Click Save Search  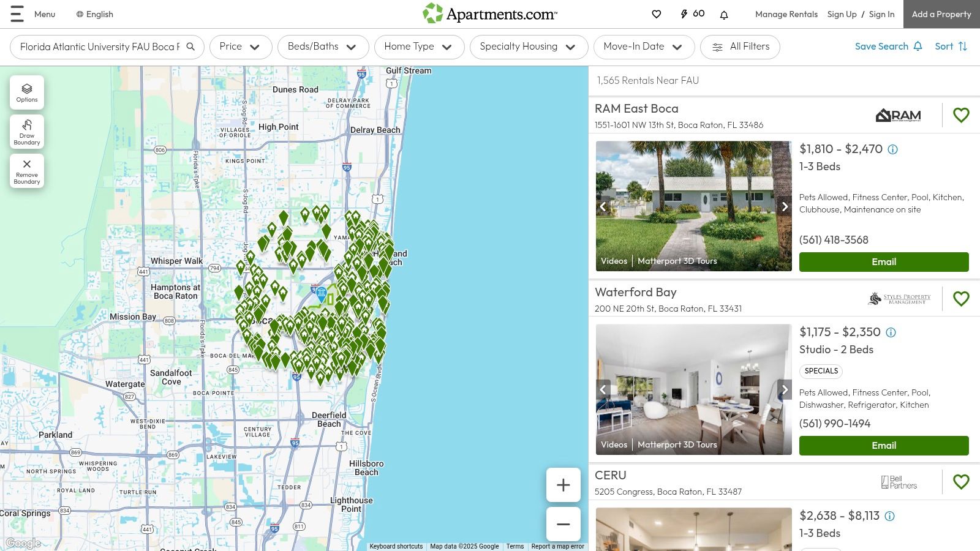click(x=888, y=47)
